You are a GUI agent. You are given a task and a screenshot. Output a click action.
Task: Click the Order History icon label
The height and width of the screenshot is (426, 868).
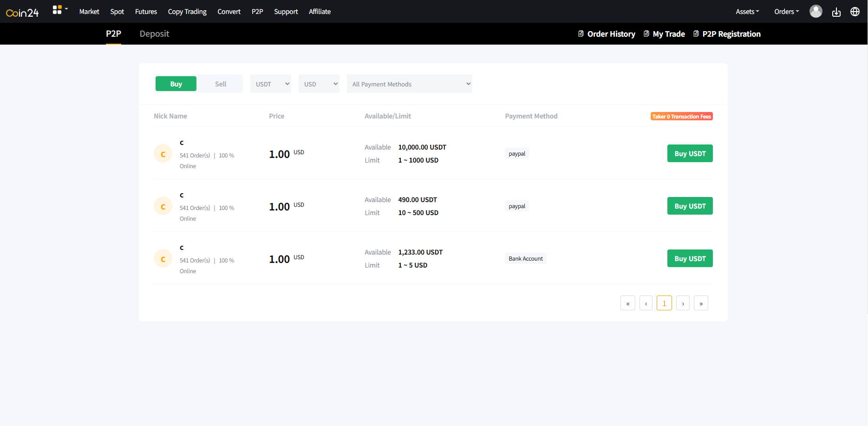tap(581, 33)
